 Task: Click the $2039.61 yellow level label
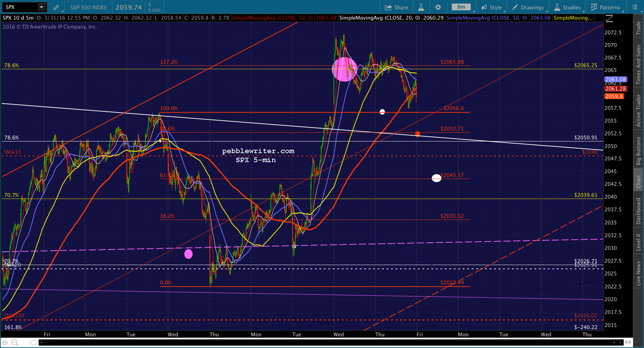pos(586,195)
